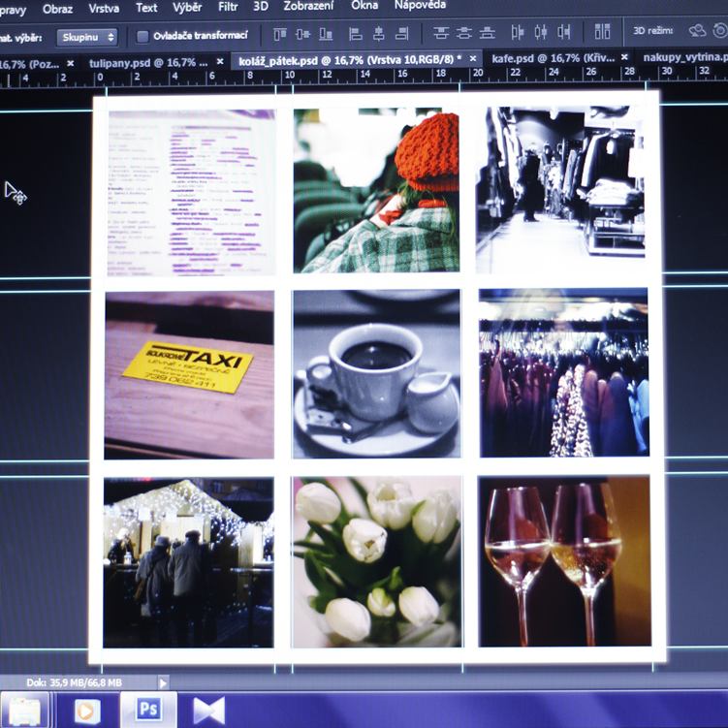Click the align right edges icon
This screenshot has height=728, width=728.
click(x=400, y=34)
